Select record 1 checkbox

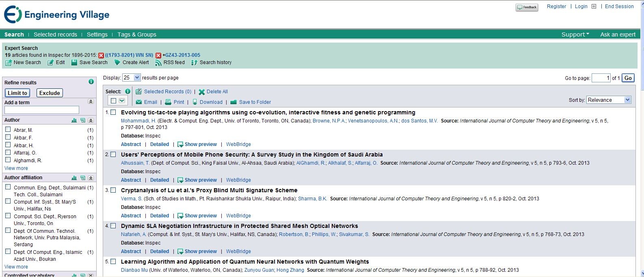[x=113, y=112]
